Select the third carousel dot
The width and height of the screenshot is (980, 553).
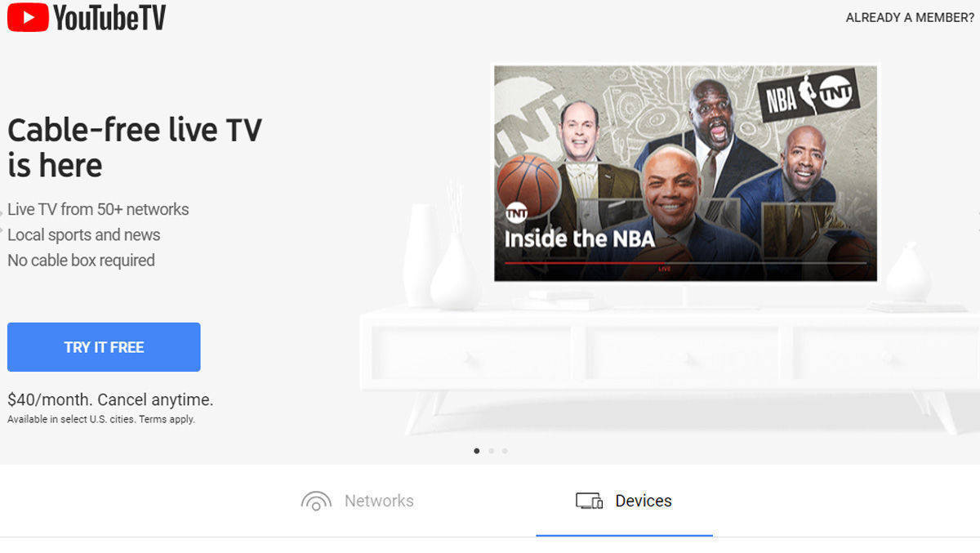click(505, 451)
